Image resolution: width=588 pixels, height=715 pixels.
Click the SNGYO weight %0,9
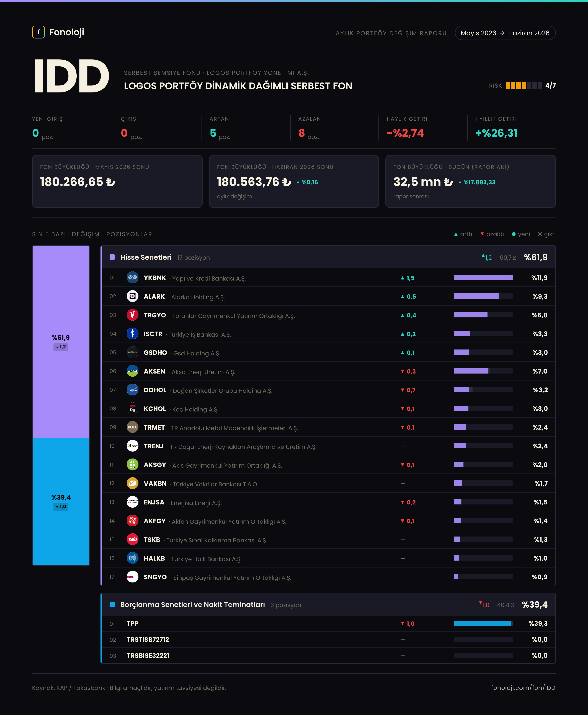point(540,577)
